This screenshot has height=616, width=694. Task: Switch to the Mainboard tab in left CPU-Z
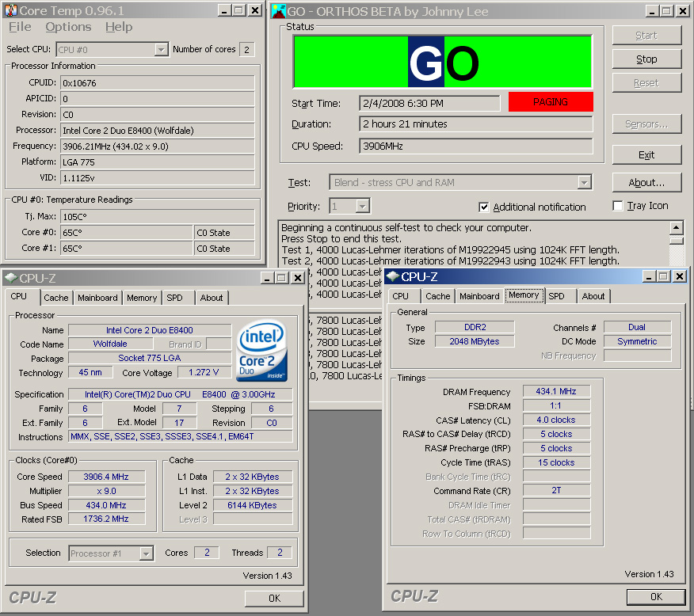[x=98, y=298]
